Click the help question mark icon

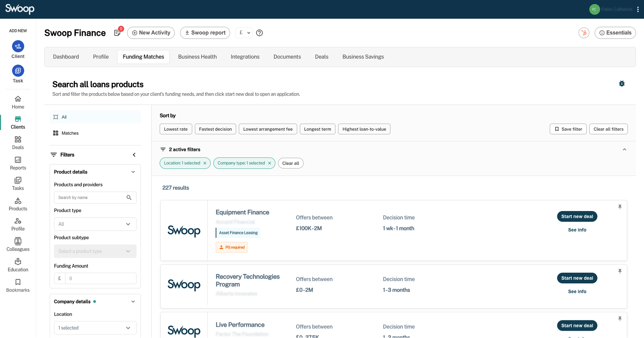click(x=259, y=33)
